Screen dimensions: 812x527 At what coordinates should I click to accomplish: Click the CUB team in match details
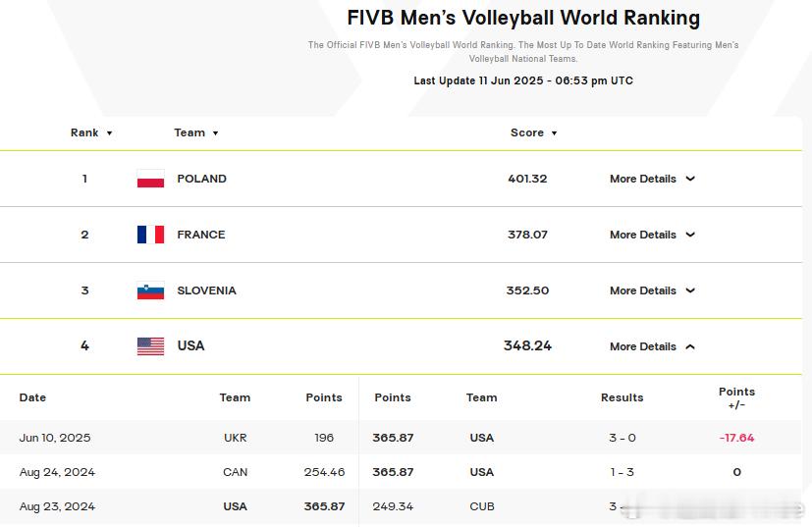[x=481, y=506]
